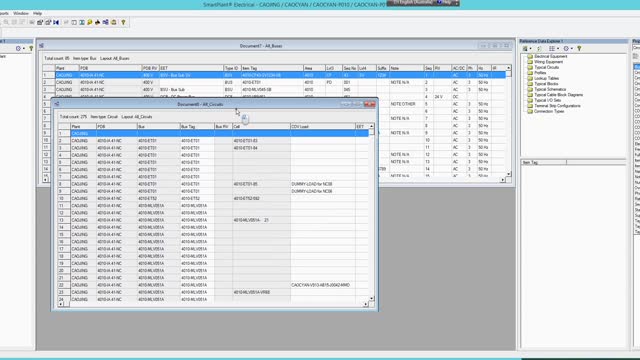Click 4010-MLV051A-VR88 cell in row 23
Screen dimensions: 640x360
pos(261,292)
